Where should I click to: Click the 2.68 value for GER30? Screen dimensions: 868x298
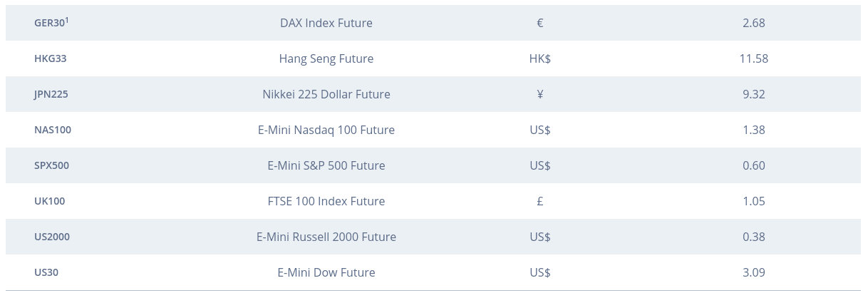[x=754, y=23]
